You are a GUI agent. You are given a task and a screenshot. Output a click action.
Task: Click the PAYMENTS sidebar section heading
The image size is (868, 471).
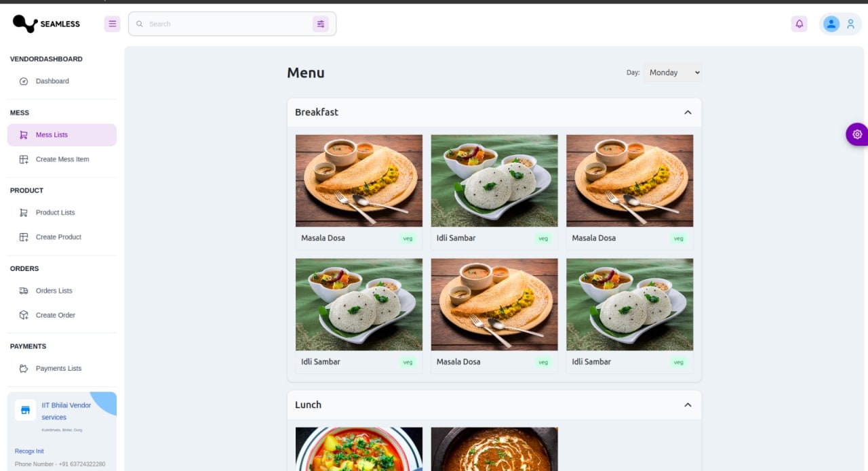tap(28, 346)
